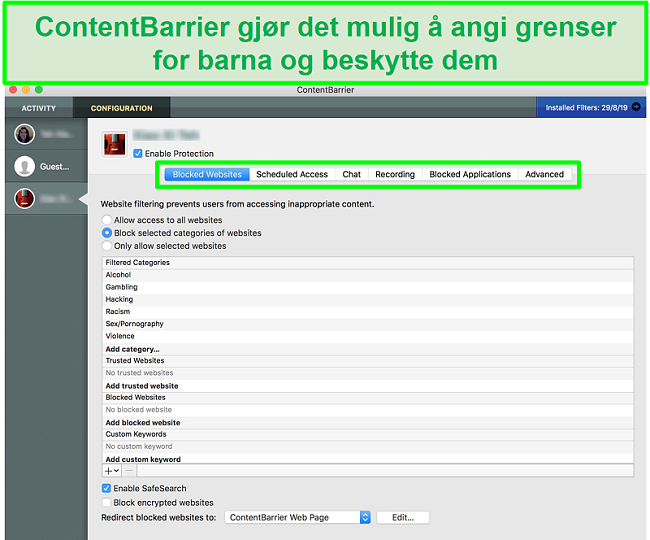Click Add custom keyword
The image size is (650, 540).
tap(143, 459)
